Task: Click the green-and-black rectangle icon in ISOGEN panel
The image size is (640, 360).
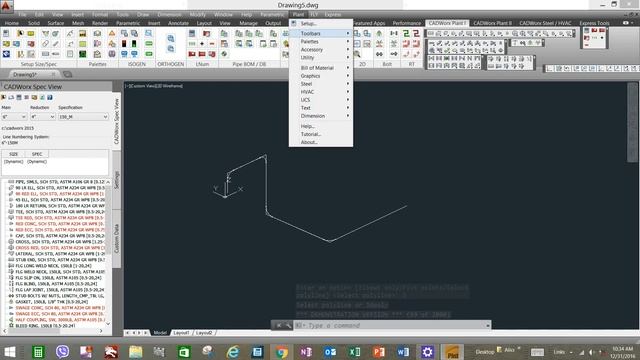Action: pyautogui.click(x=134, y=43)
